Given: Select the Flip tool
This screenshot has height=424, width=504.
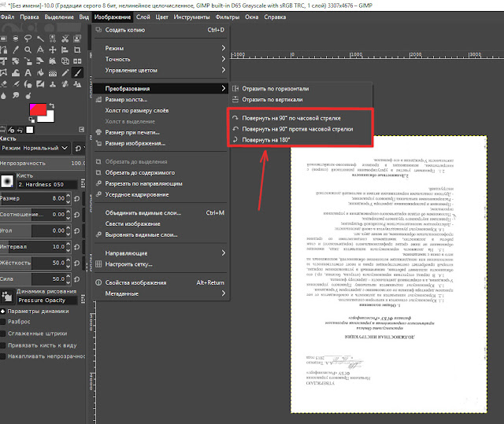Looking at the screenshot, I should (77, 61).
